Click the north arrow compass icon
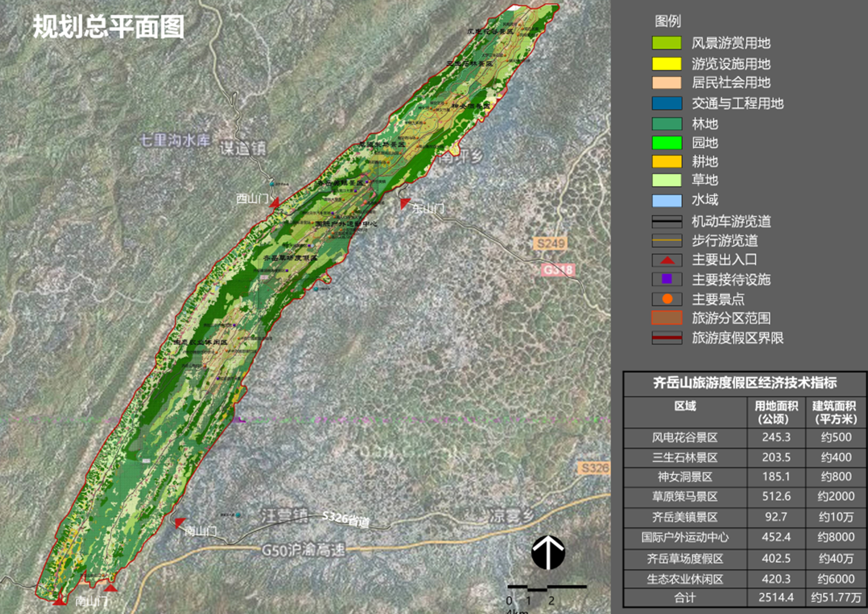 click(x=548, y=552)
